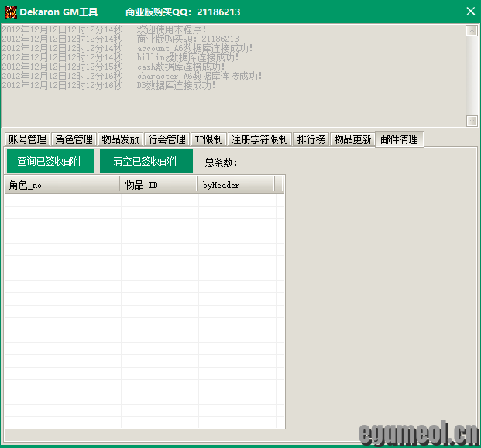Switch to the 注册字符限制 tab

[259, 139]
